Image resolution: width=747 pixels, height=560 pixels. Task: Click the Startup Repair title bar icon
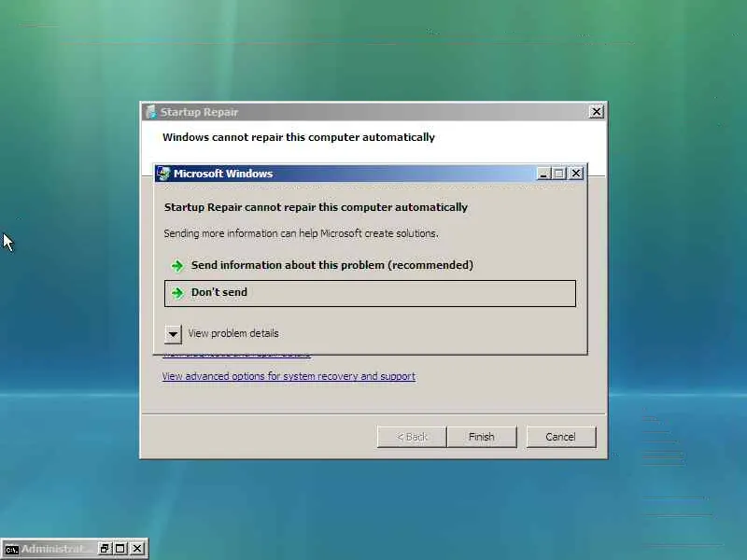[151, 112]
